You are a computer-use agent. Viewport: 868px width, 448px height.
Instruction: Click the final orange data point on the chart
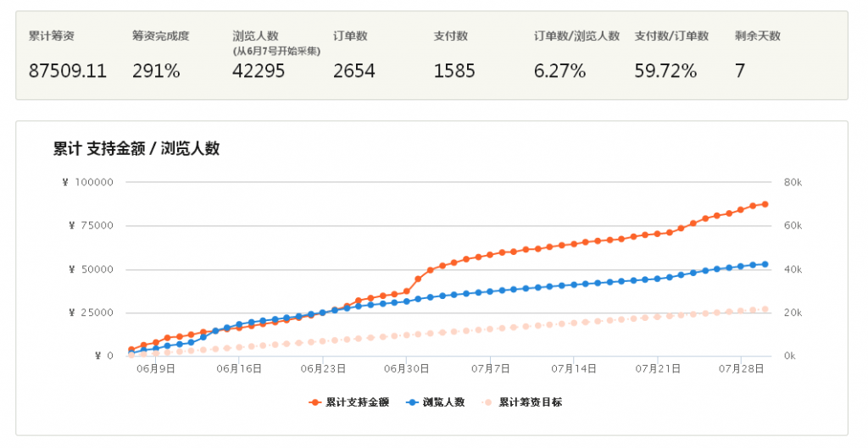(x=765, y=204)
